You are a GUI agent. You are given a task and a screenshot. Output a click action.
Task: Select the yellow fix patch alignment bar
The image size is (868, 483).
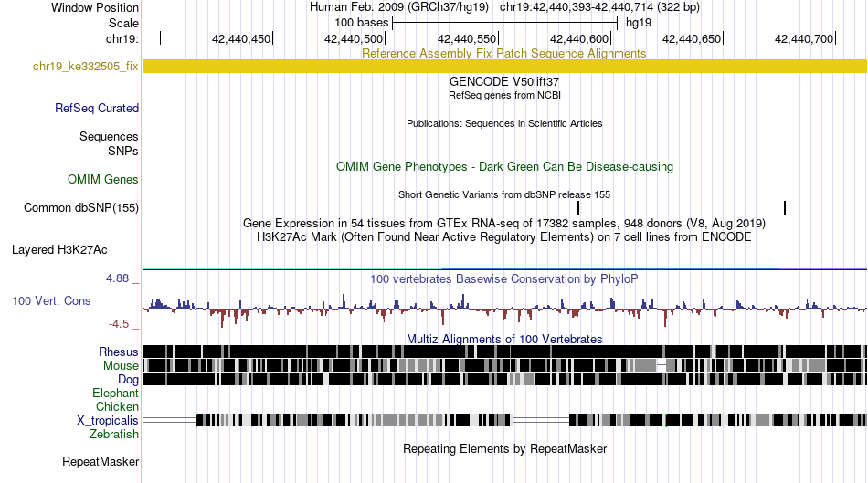[504, 67]
